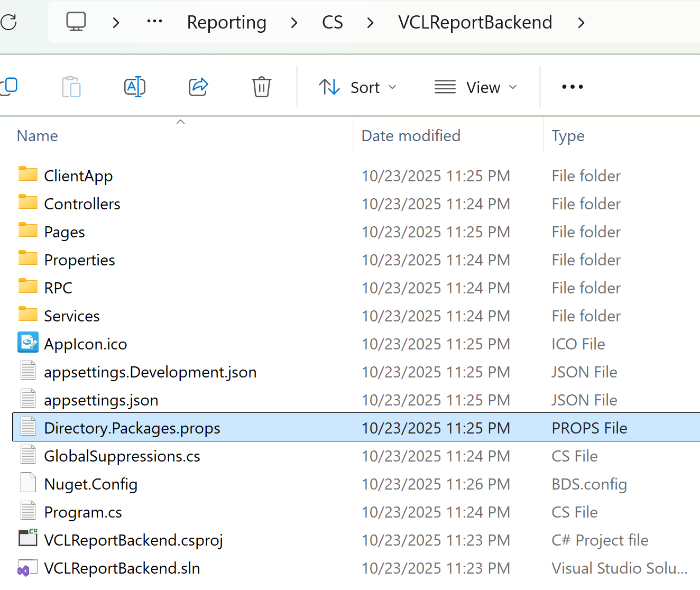Image resolution: width=700 pixels, height=590 pixels.
Task: Click the breadcrumb ellipsis to show hidden path
Action: coord(154,22)
